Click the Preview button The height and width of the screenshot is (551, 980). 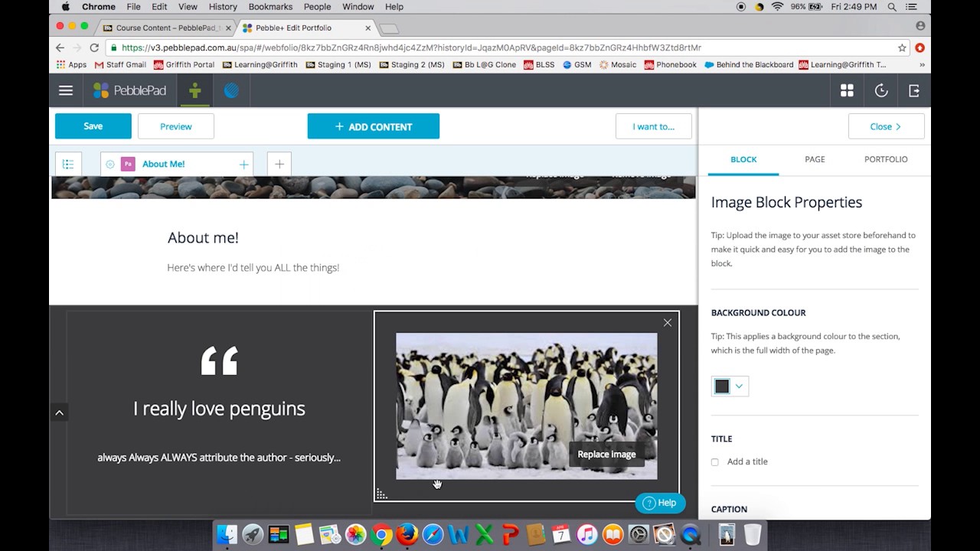(176, 126)
